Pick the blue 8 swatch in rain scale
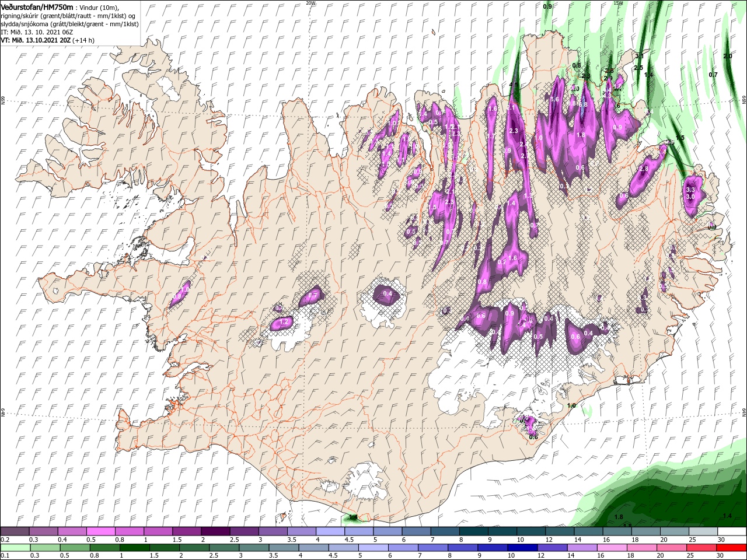Viewport: 747px width, 560px height. pyautogui.click(x=462, y=548)
